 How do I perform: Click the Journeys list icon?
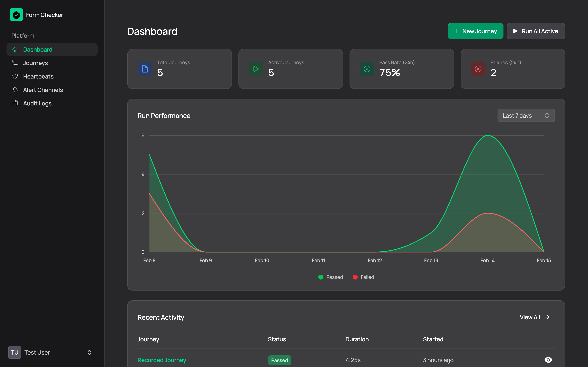15,63
